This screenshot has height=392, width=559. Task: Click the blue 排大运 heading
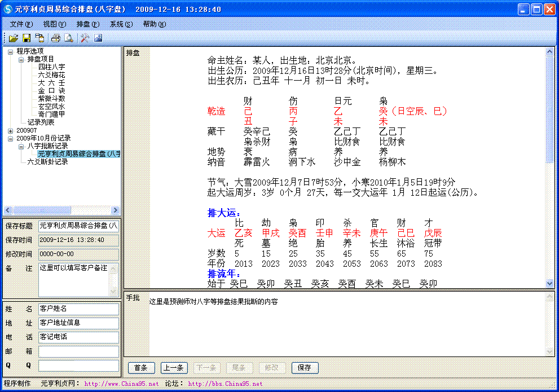pyautogui.click(x=224, y=213)
